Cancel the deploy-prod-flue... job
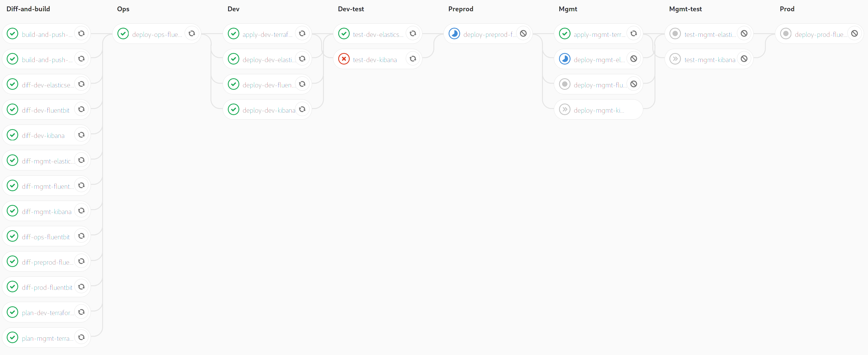 855,33
